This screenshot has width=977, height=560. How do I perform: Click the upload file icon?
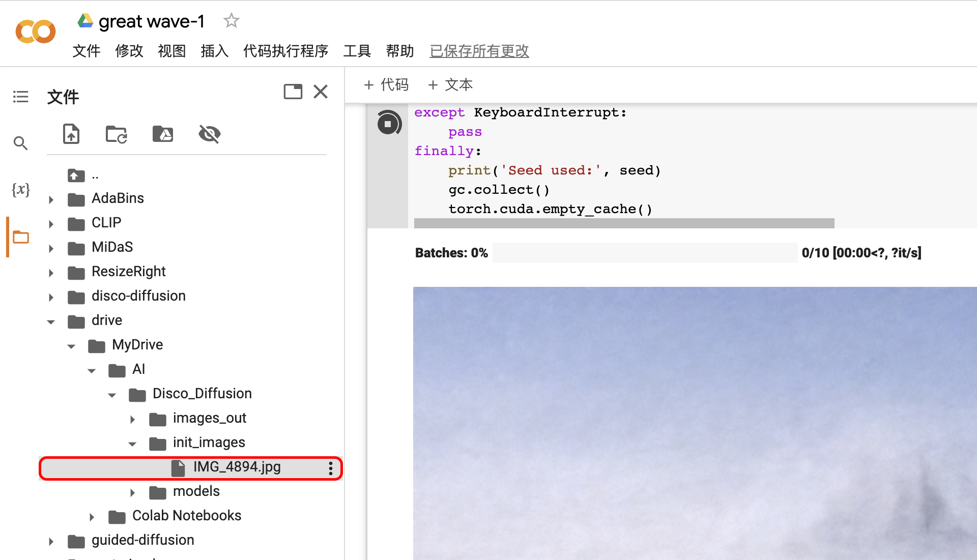71,134
